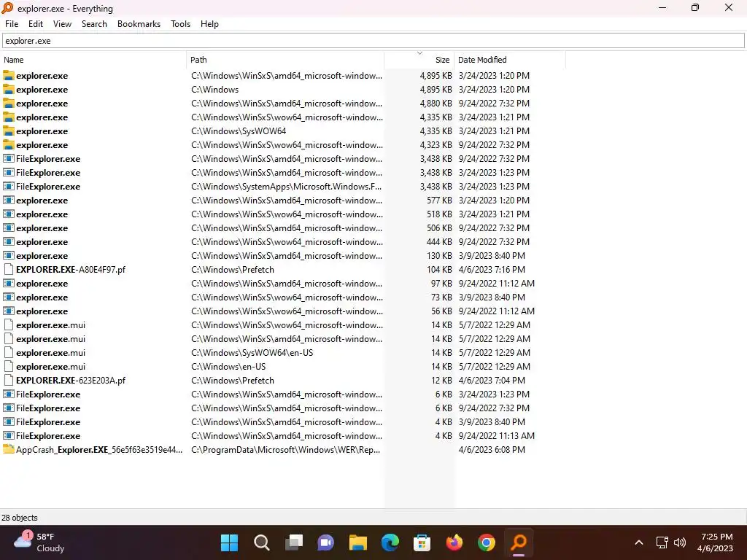The width and height of the screenshot is (747, 560).
Task: Click AppCrash_Explorer.EXE folder icon
Action: (x=9, y=449)
